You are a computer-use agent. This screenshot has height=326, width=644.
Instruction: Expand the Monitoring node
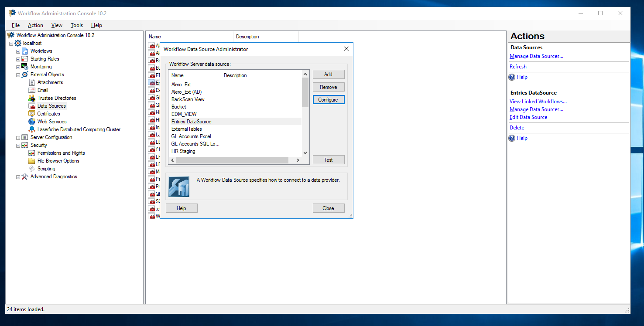coord(18,67)
